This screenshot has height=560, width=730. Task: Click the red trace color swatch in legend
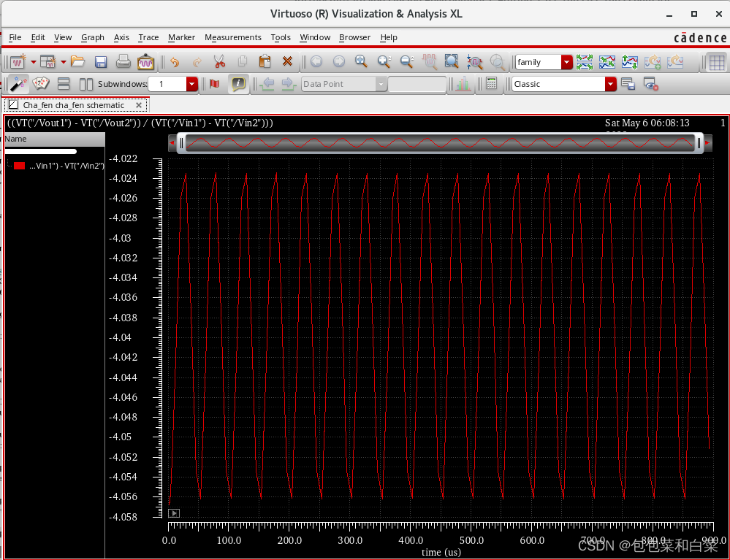pyautogui.click(x=19, y=166)
